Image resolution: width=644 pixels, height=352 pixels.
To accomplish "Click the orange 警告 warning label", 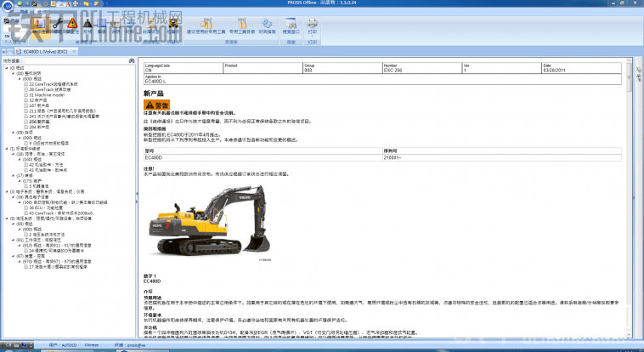I will point(156,105).
